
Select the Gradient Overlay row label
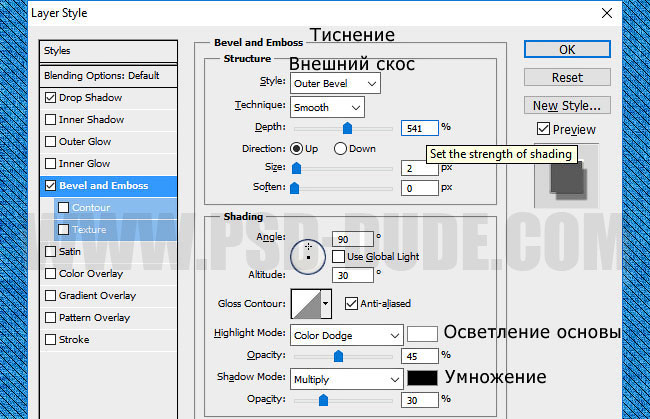pos(97,295)
